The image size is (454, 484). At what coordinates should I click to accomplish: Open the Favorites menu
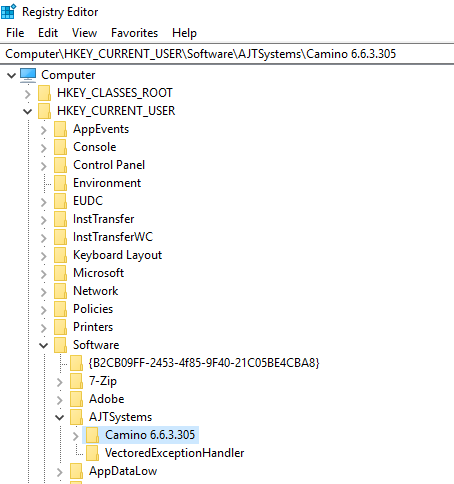pyautogui.click(x=134, y=33)
